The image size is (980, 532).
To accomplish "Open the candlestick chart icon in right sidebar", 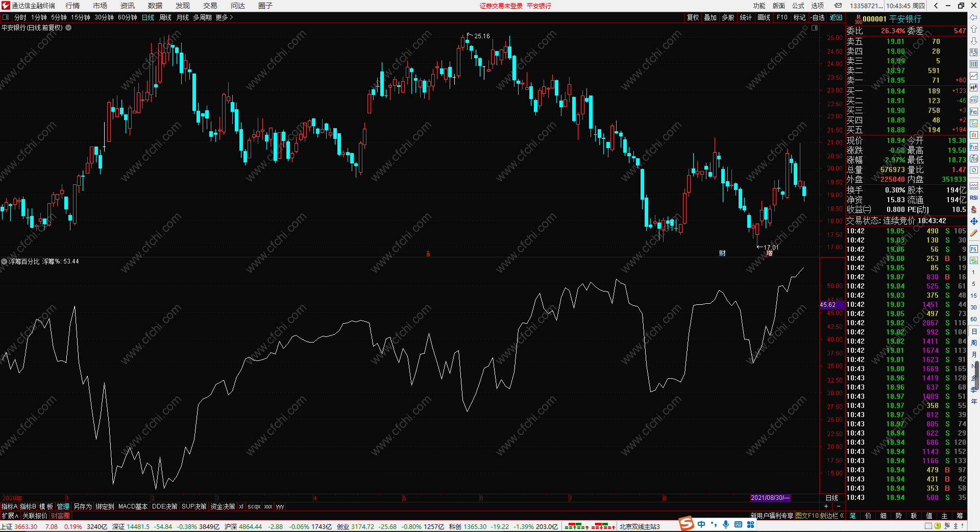I will 974,88.
